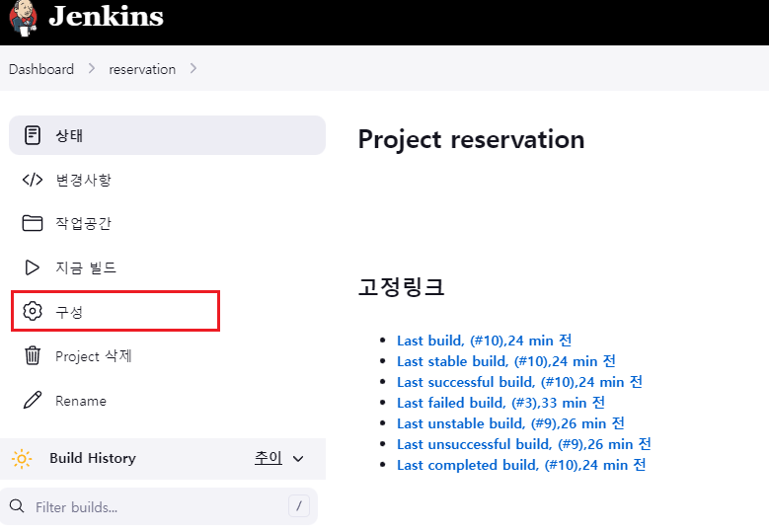This screenshot has width=769, height=532.
Task: Click the search magnifier icon in filter box
Action: (17, 506)
